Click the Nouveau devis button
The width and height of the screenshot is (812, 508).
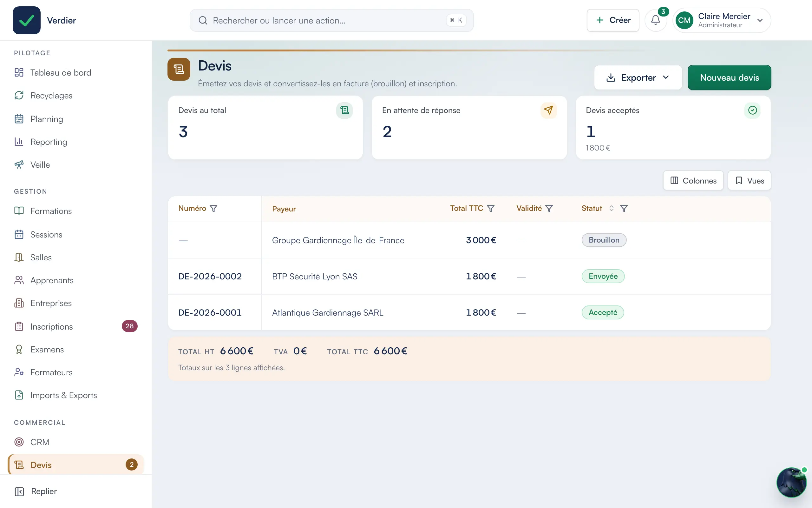pos(729,77)
